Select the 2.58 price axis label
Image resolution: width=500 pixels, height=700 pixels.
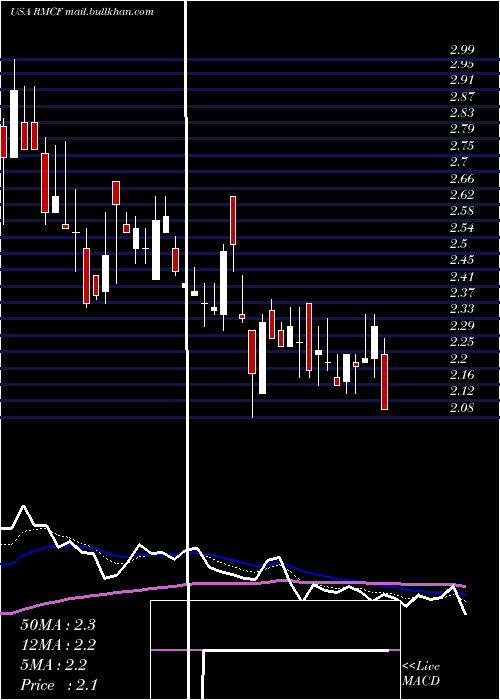[x=462, y=211]
